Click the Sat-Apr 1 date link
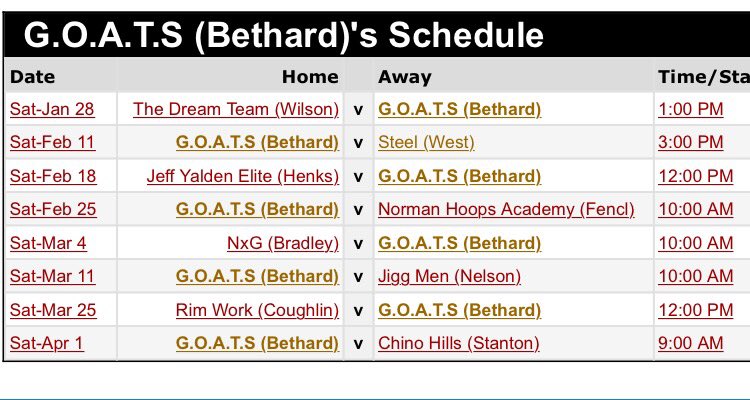The image size is (750, 400). 47,344
